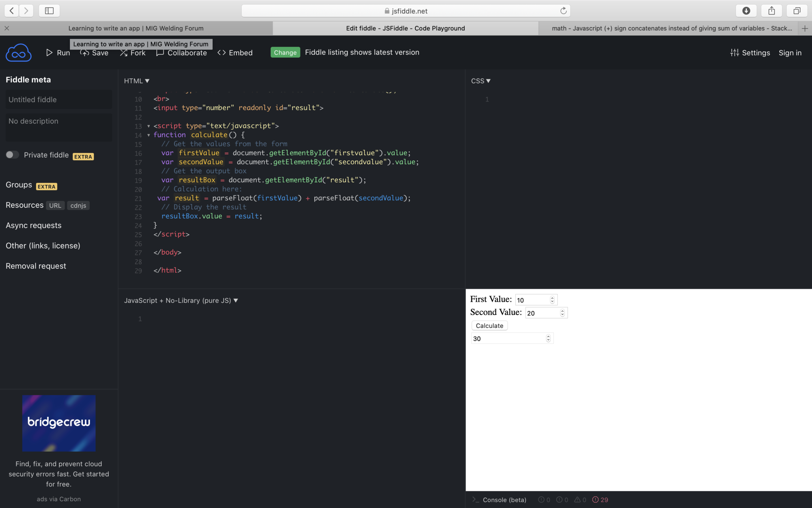Screen dimensions: 812x508
Task: Go back in Safari history
Action: (x=12, y=11)
